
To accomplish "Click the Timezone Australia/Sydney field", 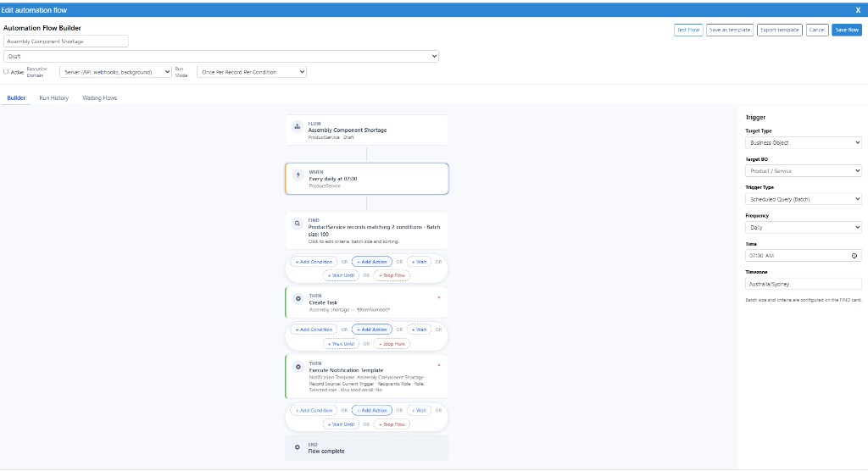I will (x=804, y=284).
